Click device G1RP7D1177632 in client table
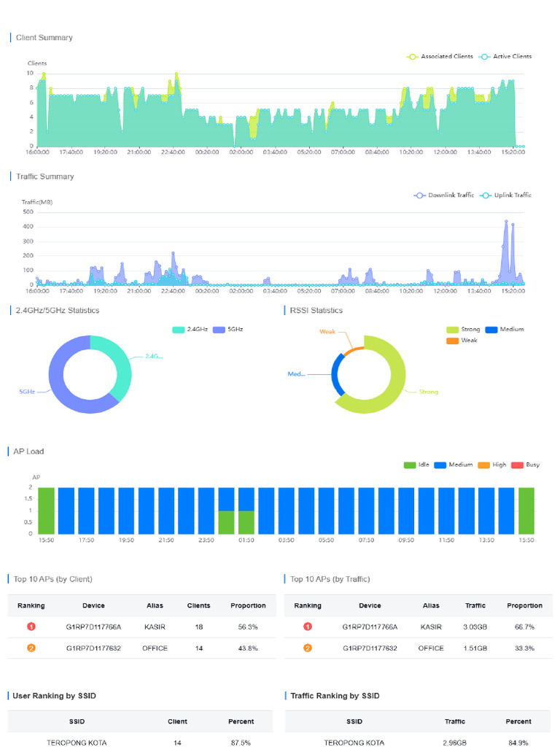The height and width of the screenshot is (747, 560). (x=93, y=649)
